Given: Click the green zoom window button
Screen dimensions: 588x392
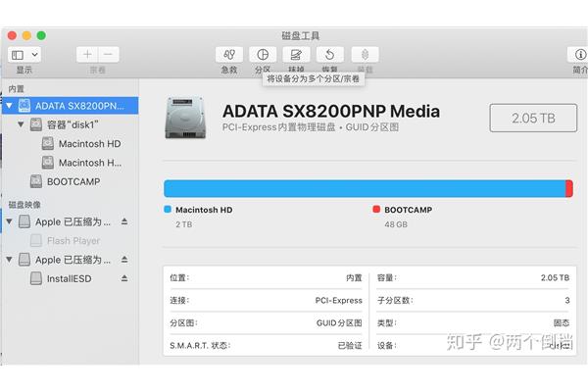Looking at the screenshot, I should (x=41, y=35).
